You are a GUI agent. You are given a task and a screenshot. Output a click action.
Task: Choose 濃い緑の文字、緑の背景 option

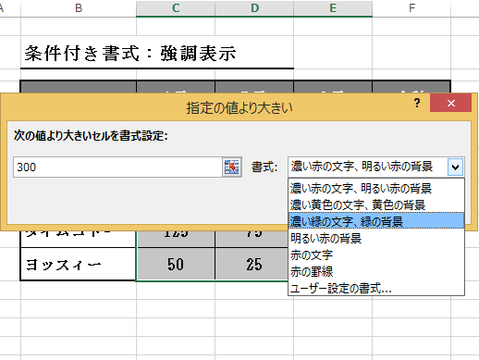click(376, 221)
